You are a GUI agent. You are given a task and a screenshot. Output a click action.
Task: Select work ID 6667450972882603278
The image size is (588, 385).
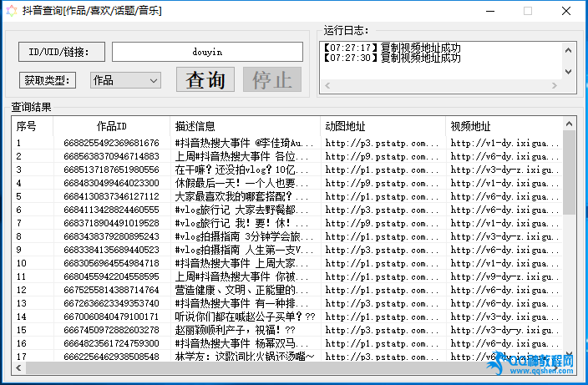coord(111,330)
